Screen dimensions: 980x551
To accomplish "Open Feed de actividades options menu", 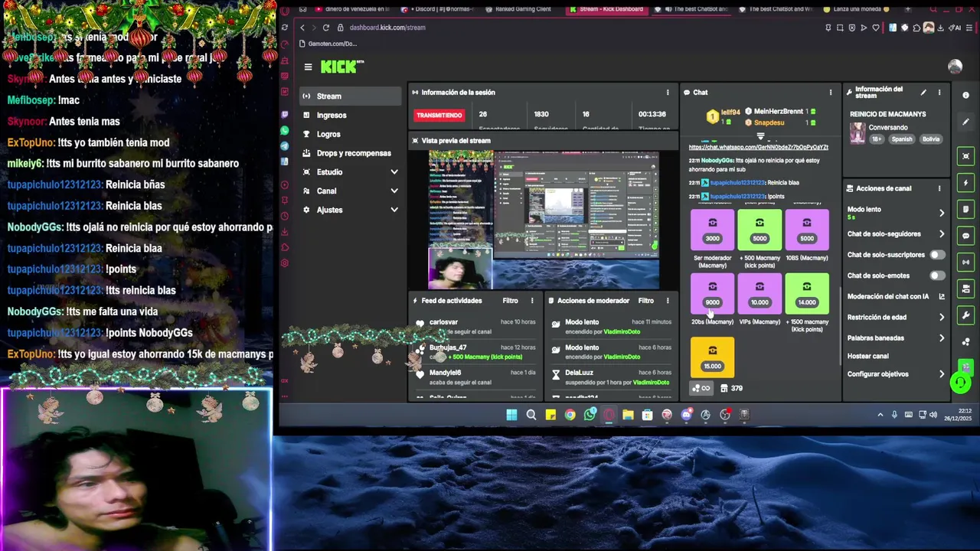I will [532, 301].
